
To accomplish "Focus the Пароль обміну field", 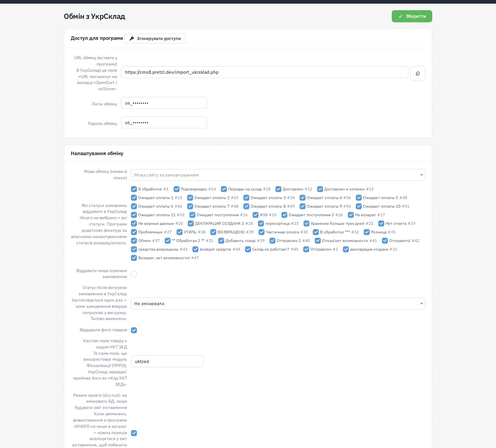I will pyautogui.click(x=164, y=123).
